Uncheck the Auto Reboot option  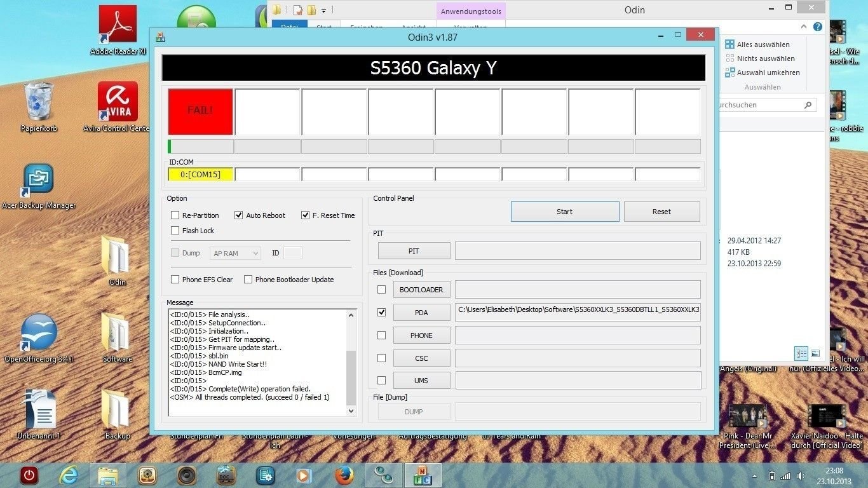coord(239,215)
